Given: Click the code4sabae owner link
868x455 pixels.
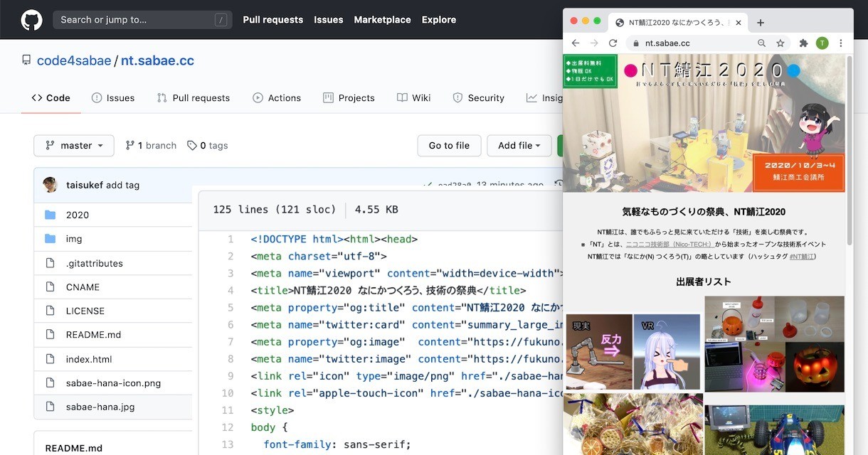Looking at the screenshot, I should tap(74, 60).
